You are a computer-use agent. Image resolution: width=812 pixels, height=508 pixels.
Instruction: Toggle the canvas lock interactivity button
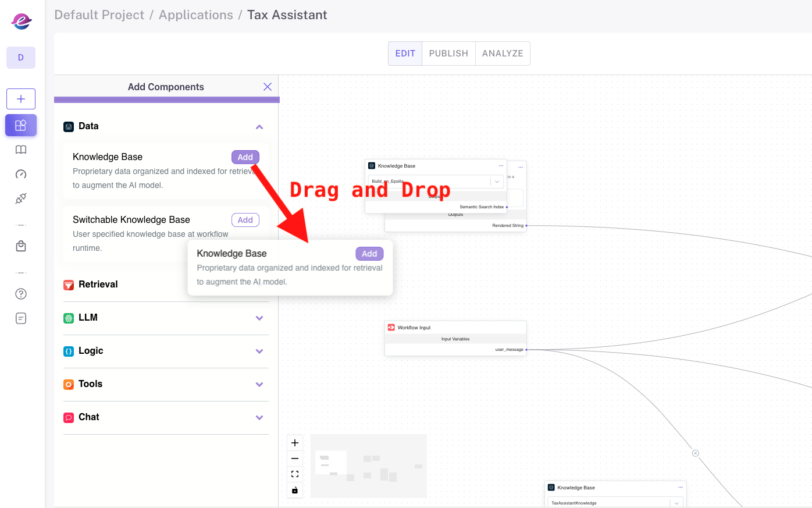pos(295,490)
